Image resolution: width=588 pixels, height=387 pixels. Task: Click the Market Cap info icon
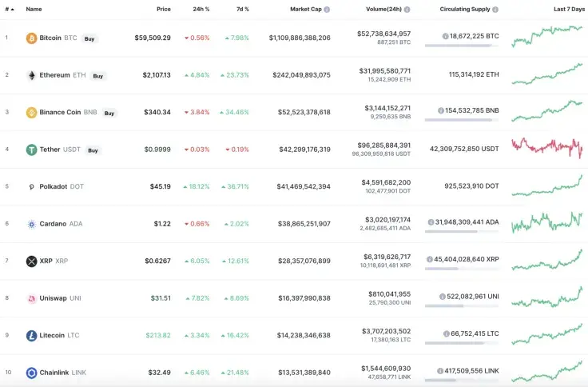(x=327, y=10)
